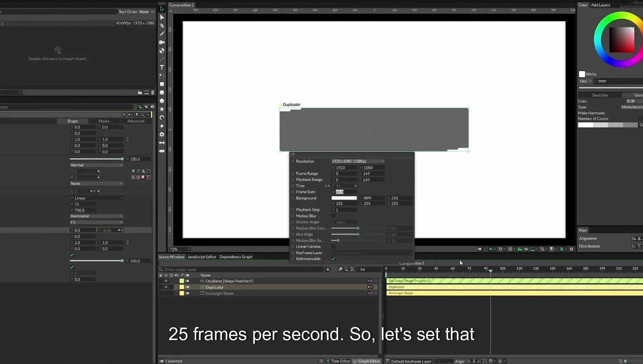
Task: Toggle viewport audio speaker icon
Action: 491,249
